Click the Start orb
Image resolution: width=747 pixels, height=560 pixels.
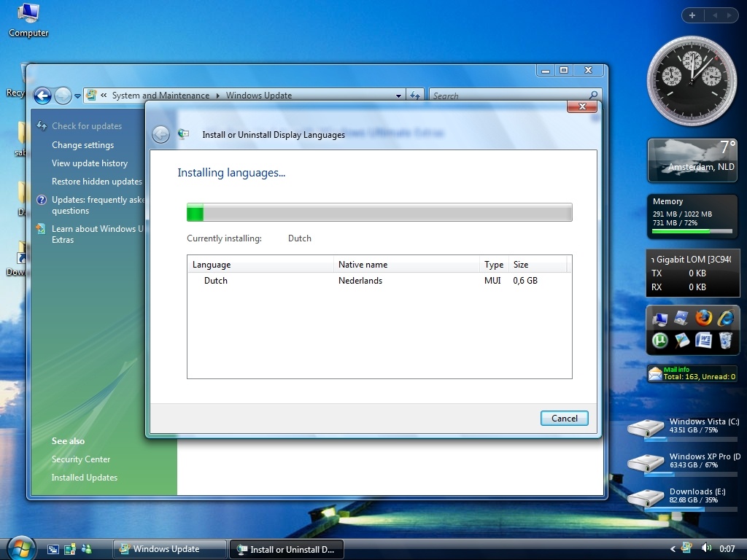(21, 548)
